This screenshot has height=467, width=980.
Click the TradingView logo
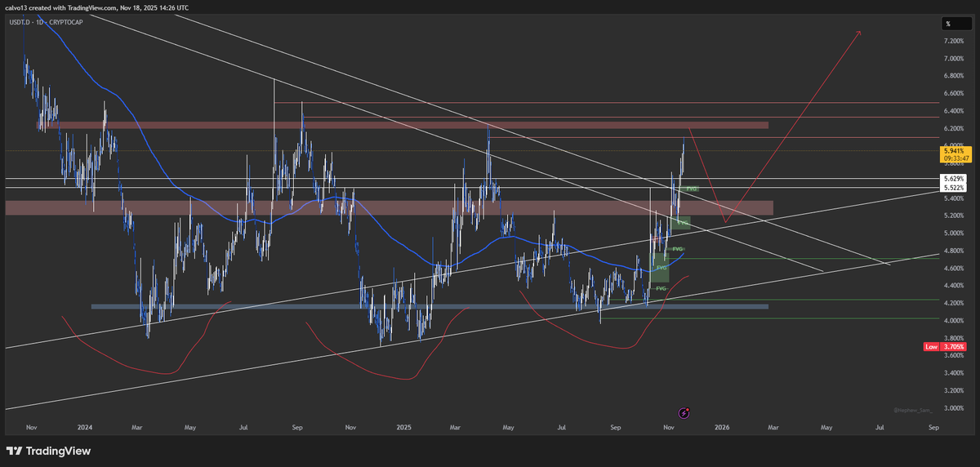point(49,451)
